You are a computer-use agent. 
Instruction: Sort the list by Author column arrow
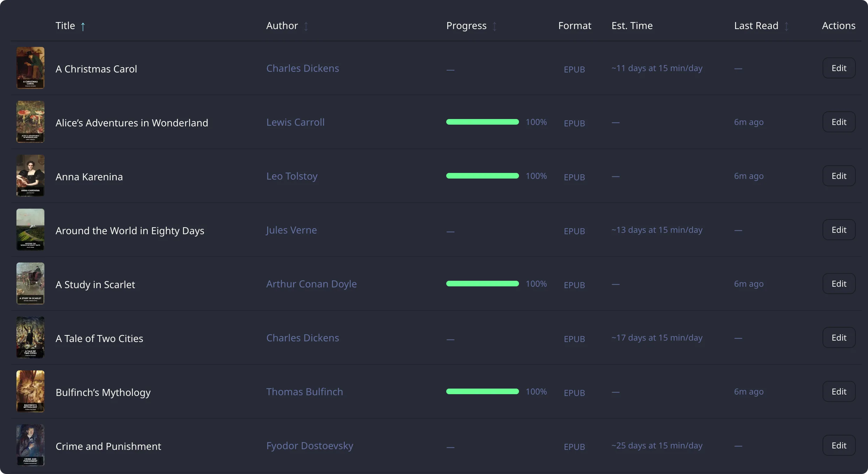pyautogui.click(x=306, y=26)
